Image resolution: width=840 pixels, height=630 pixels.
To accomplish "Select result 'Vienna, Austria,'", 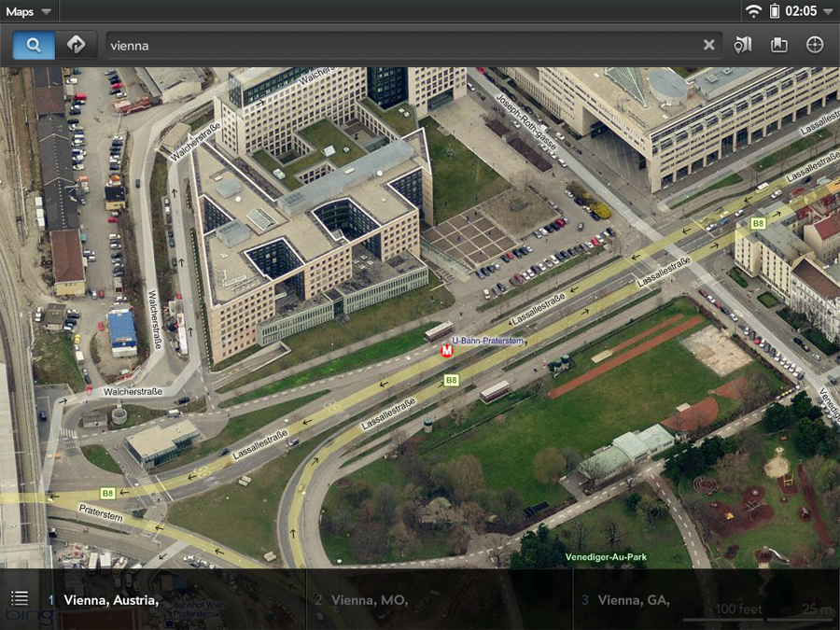I will (111, 600).
